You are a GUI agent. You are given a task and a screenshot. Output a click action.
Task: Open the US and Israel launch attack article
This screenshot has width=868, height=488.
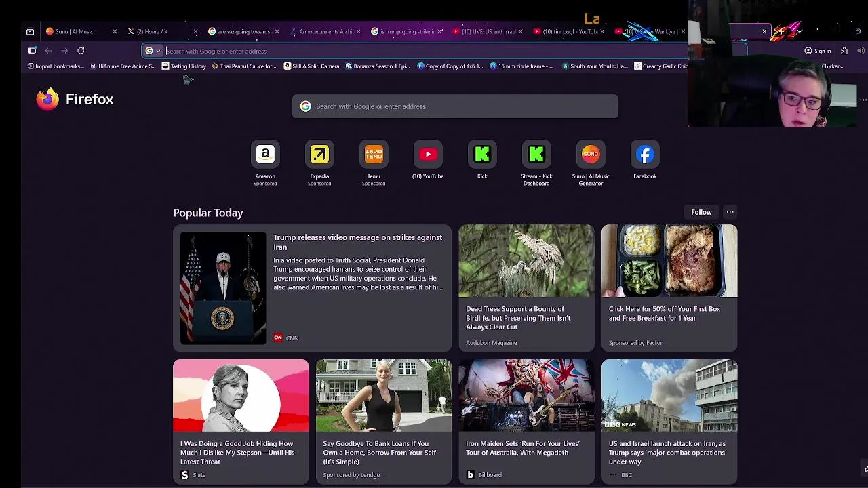[667, 453]
